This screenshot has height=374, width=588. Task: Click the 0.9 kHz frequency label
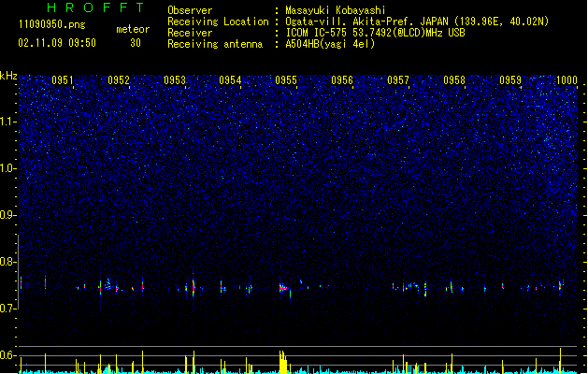[7, 215]
